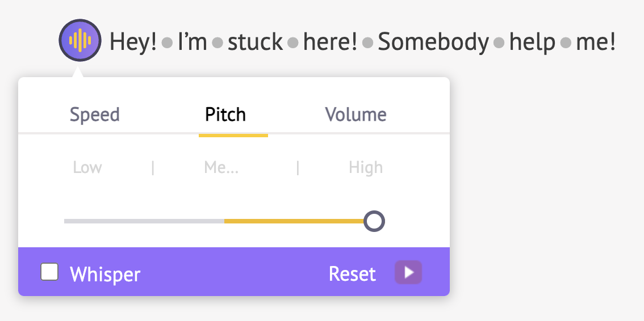
Task: Click the dot before "me!"
Action: click(x=566, y=43)
